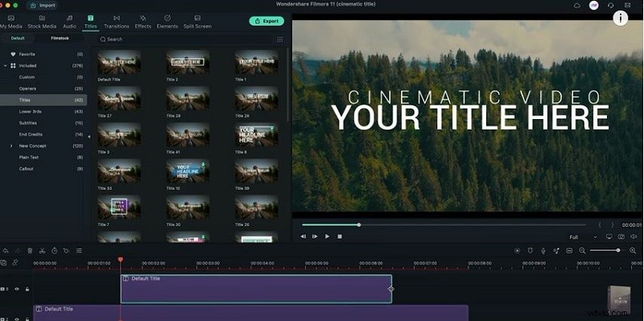Toggle visibility of track 2
The height and width of the screenshot is (321, 644).
pyautogui.click(x=17, y=319)
